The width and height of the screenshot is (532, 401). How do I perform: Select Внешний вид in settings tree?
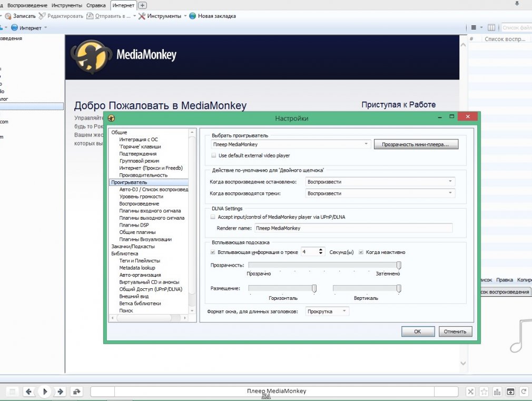(x=134, y=297)
